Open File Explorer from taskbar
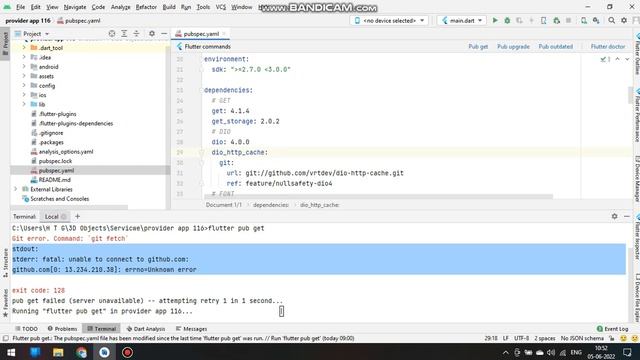Viewport: 640px width, 360px height. point(58,352)
